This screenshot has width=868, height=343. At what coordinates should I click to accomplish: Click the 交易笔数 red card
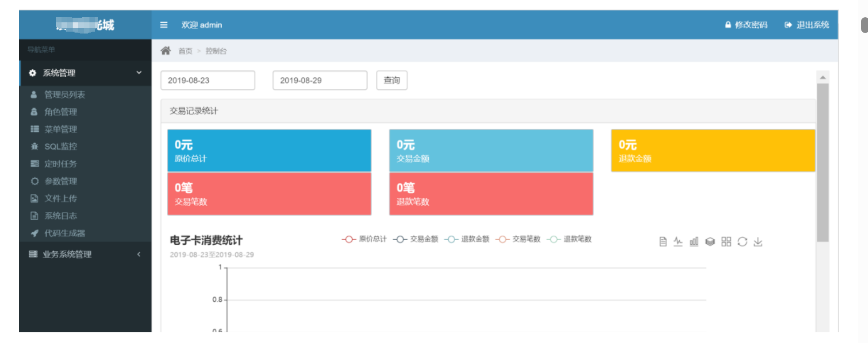[269, 194]
